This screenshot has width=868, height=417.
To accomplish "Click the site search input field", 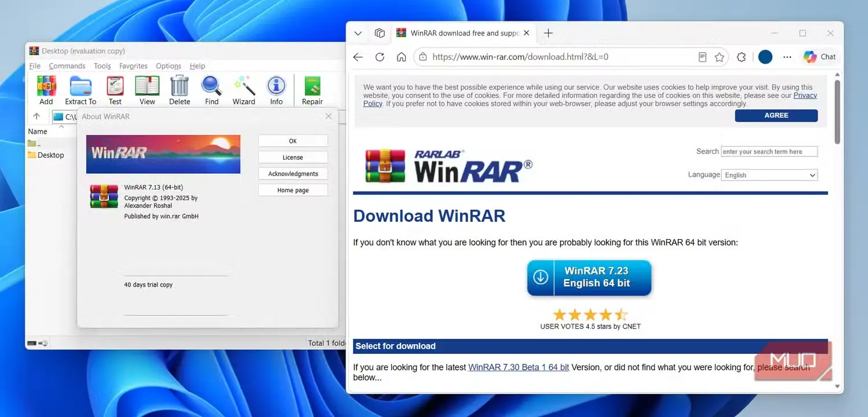I will (x=769, y=152).
